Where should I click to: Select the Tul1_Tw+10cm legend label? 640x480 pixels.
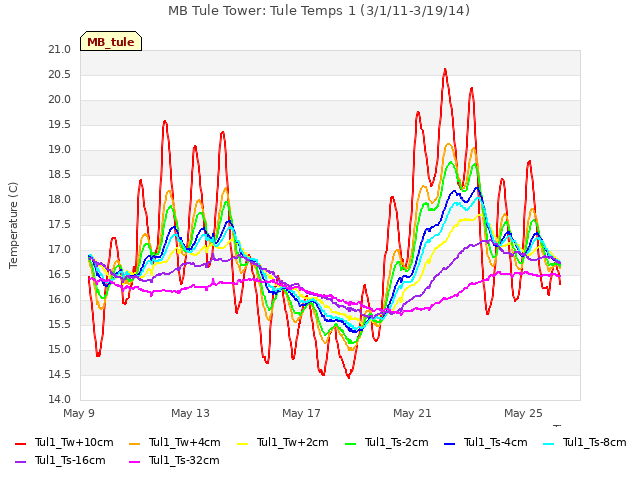(74, 442)
